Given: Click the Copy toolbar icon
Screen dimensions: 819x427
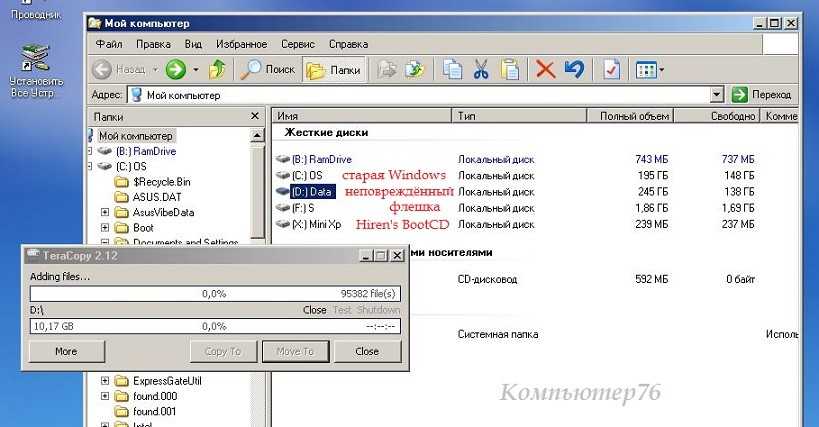Looking at the screenshot, I should [452, 69].
